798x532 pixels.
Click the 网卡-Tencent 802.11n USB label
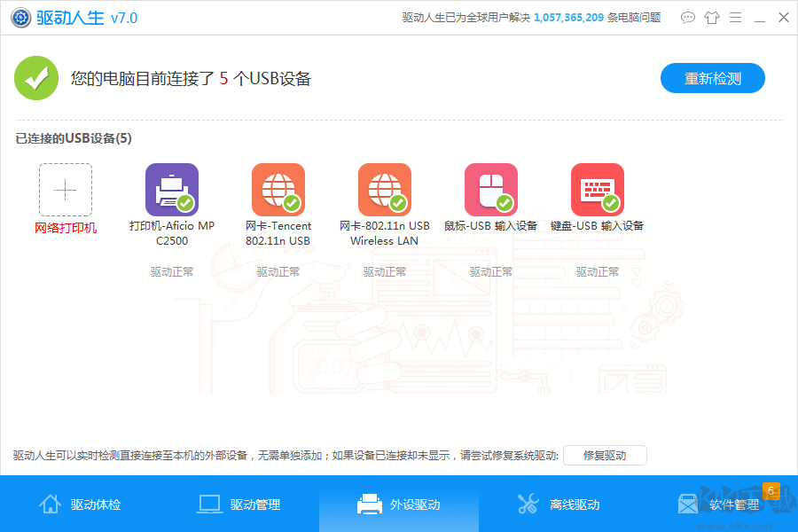point(278,233)
